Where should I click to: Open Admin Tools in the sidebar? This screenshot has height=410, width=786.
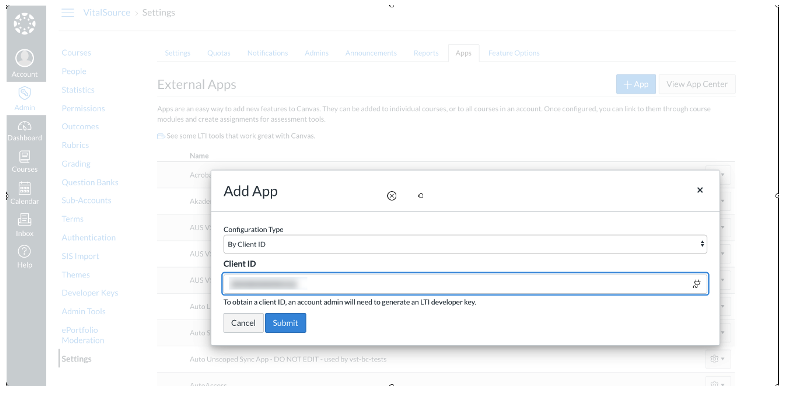(83, 311)
